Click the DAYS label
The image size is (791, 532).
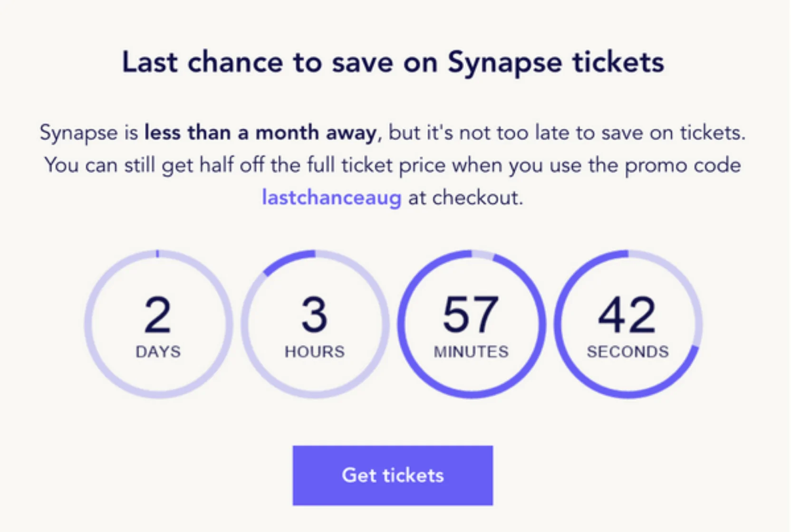(158, 351)
